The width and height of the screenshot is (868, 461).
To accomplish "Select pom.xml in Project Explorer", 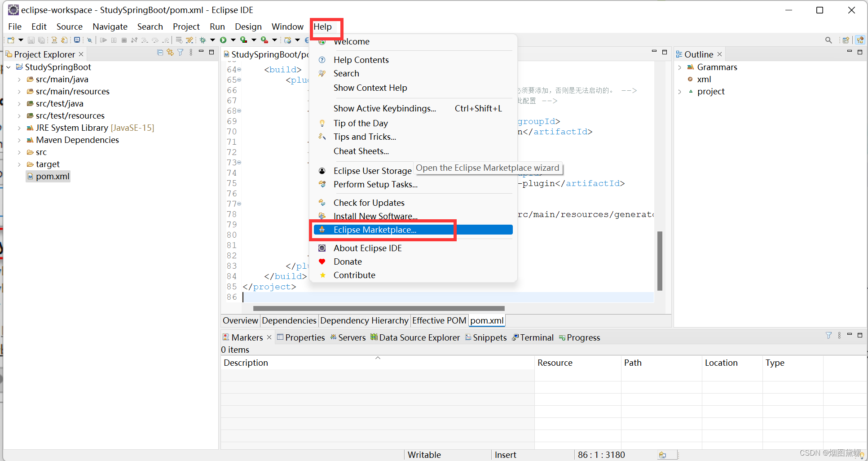I will click(53, 176).
